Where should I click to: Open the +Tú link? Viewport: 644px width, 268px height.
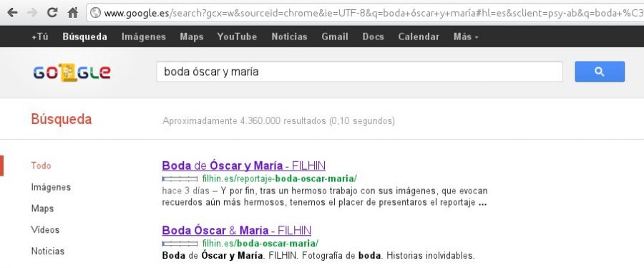coord(40,37)
